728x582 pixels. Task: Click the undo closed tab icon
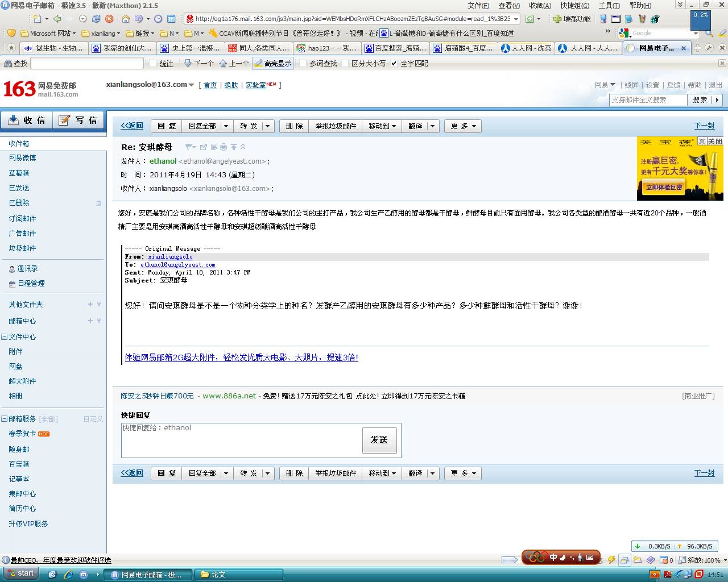click(138, 19)
